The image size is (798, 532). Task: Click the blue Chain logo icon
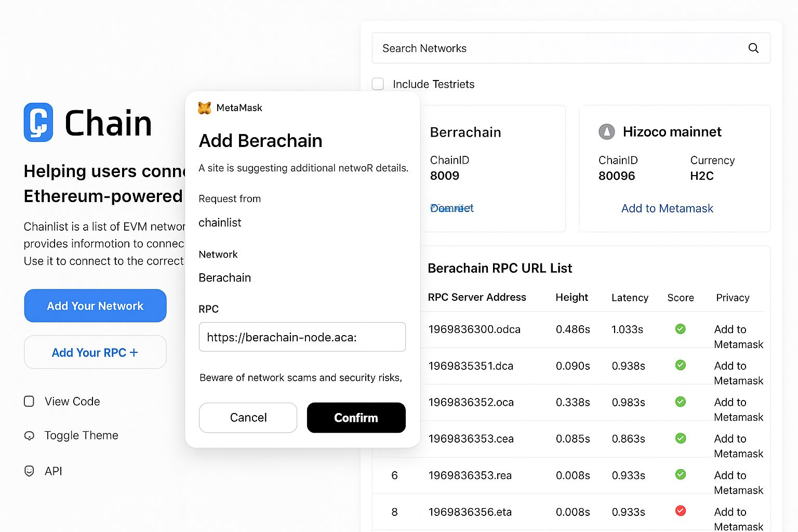tap(38, 123)
